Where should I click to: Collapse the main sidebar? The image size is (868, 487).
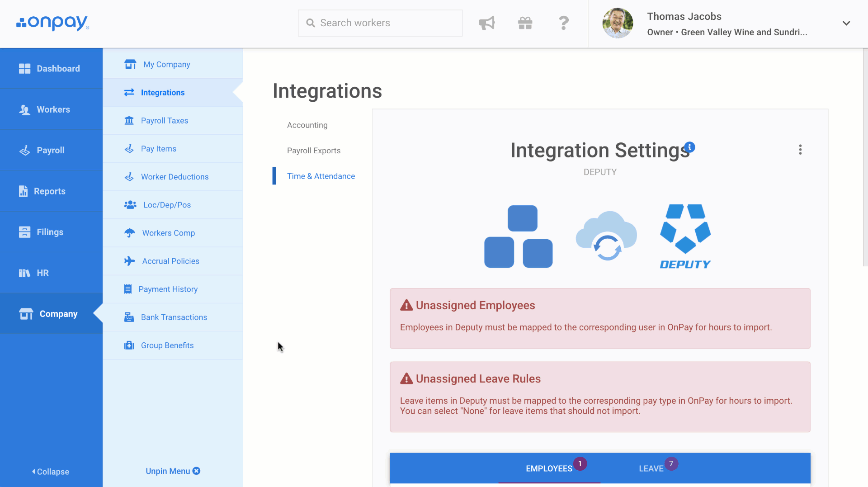50,472
